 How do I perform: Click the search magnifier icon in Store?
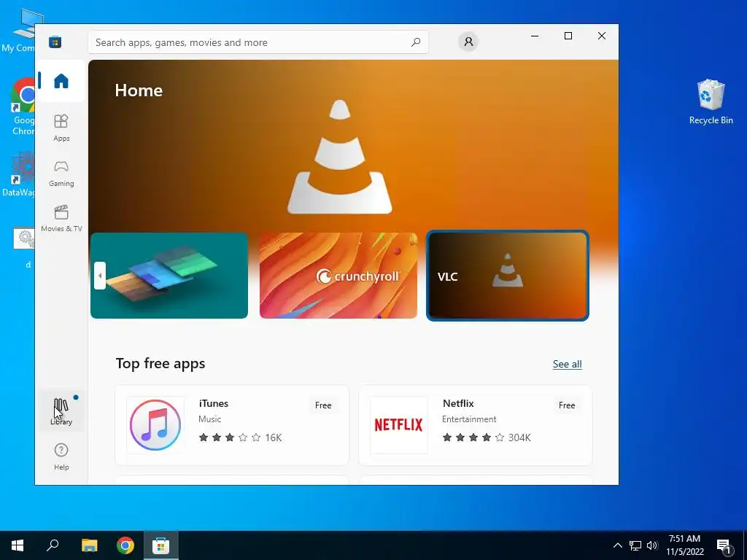[x=415, y=42]
